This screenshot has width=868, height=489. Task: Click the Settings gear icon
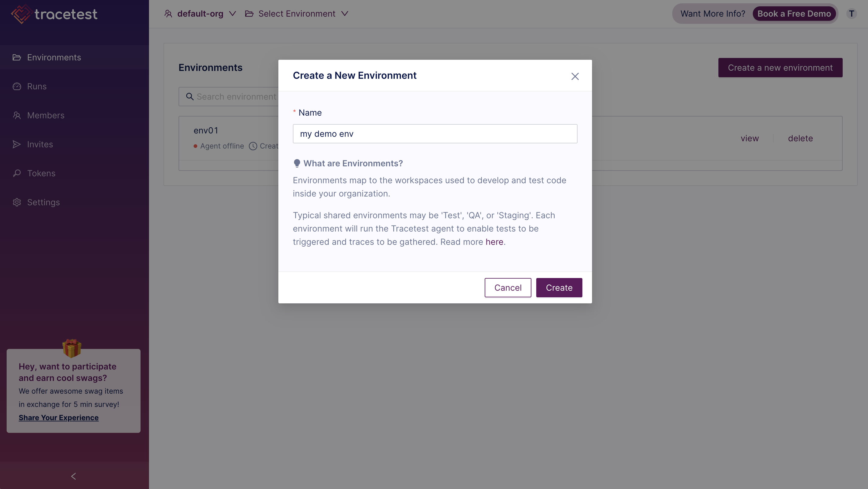click(x=17, y=202)
